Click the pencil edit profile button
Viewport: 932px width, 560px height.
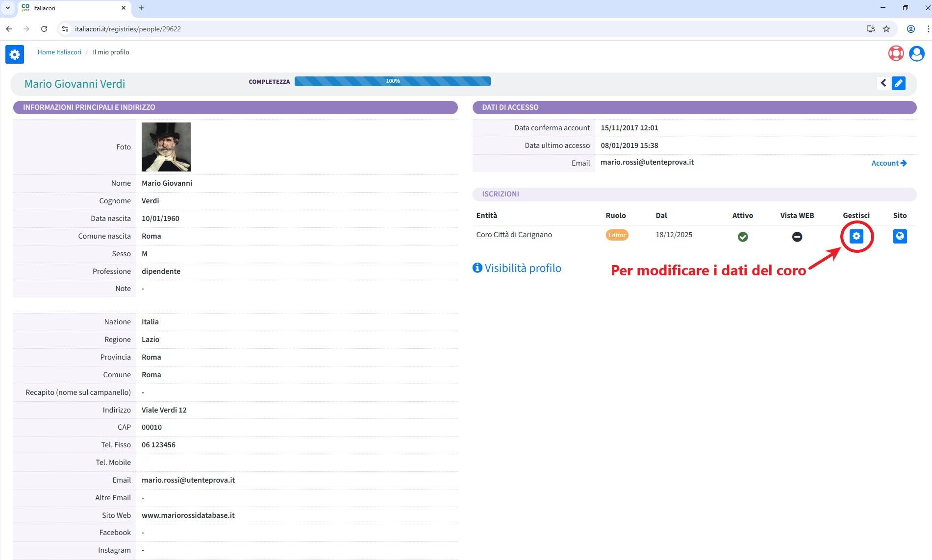[899, 83]
